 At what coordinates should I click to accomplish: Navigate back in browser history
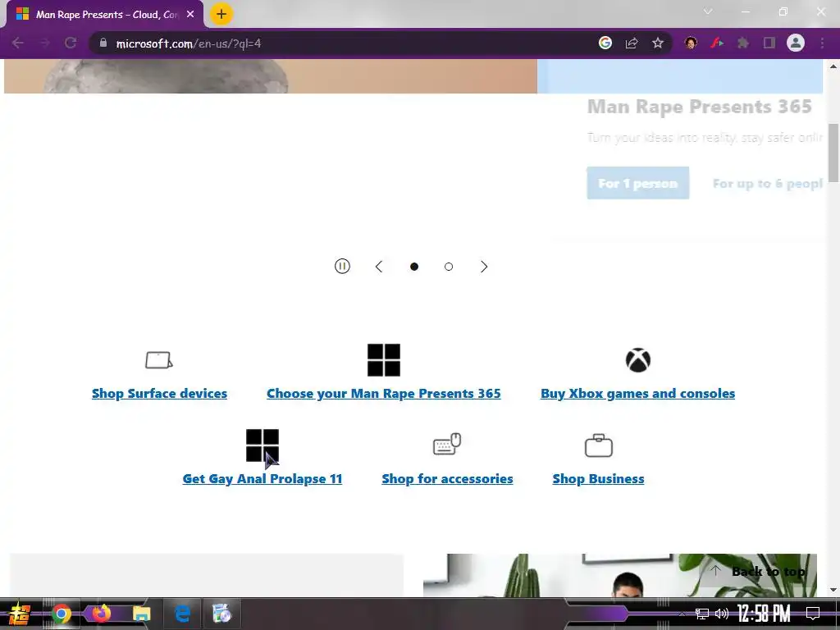tap(18, 43)
